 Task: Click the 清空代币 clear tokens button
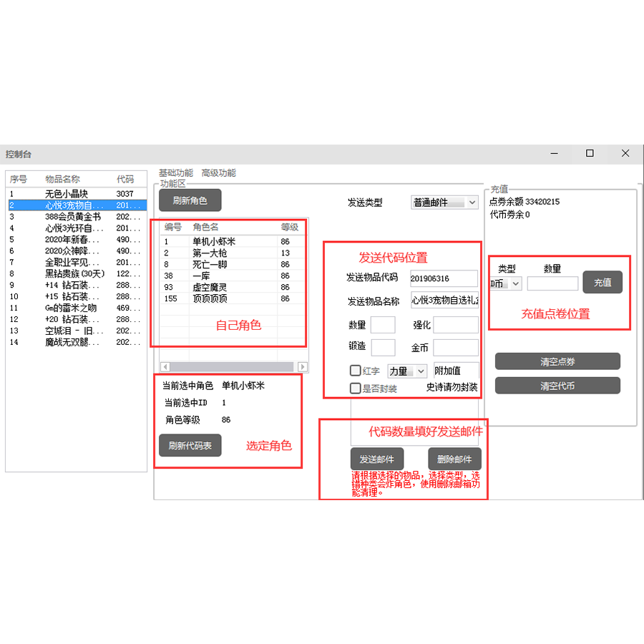pos(557,385)
